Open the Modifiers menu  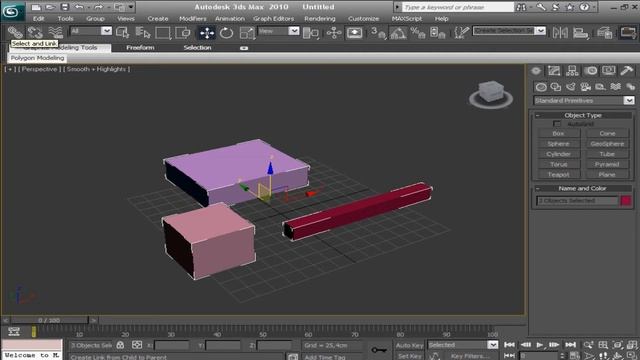(x=193, y=18)
